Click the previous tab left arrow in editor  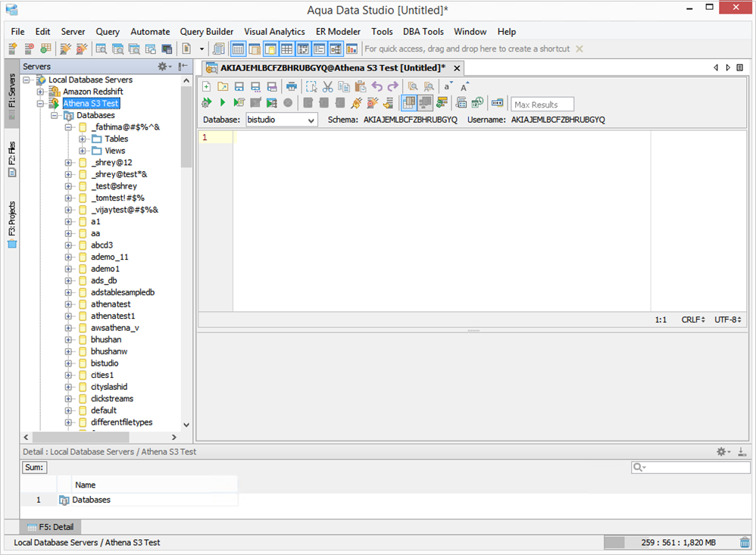[716, 68]
